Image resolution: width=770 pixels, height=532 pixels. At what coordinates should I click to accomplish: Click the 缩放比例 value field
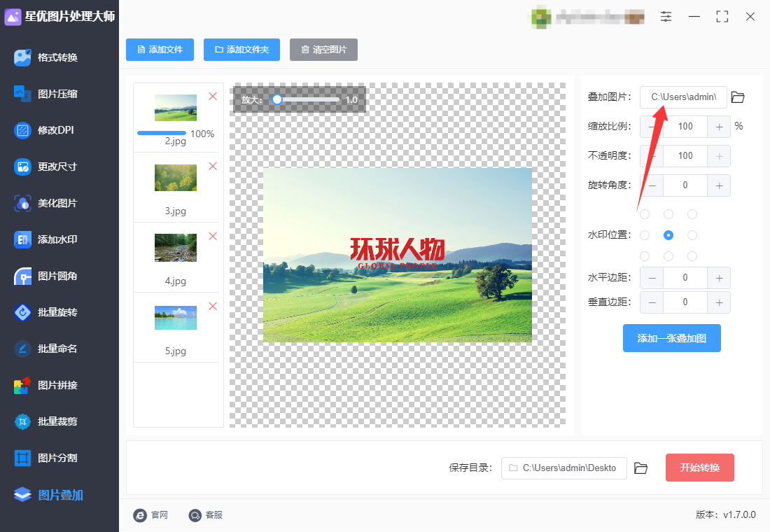[x=685, y=127]
